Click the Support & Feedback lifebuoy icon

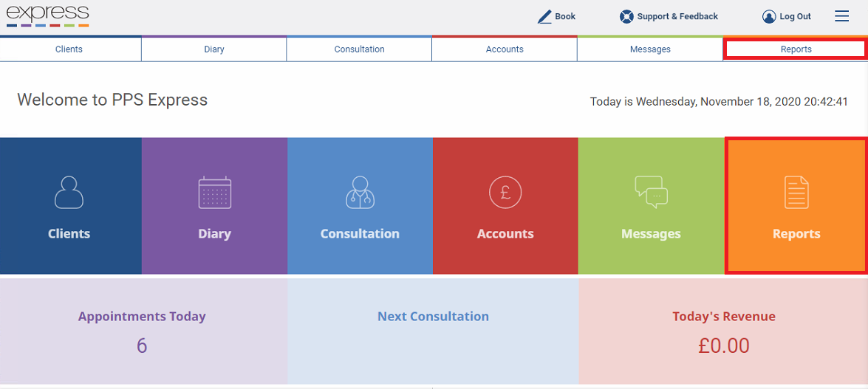pyautogui.click(x=626, y=16)
